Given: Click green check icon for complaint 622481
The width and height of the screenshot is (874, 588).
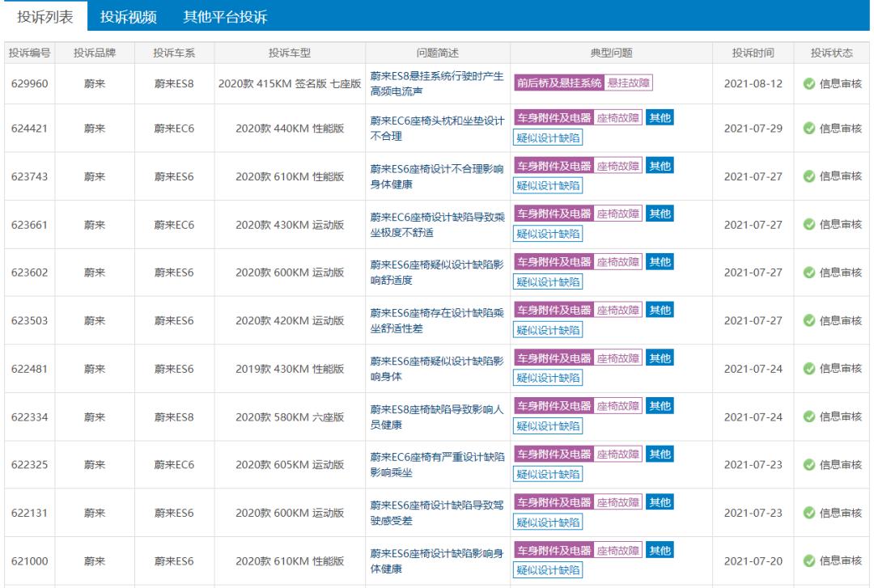Looking at the screenshot, I should [x=808, y=368].
